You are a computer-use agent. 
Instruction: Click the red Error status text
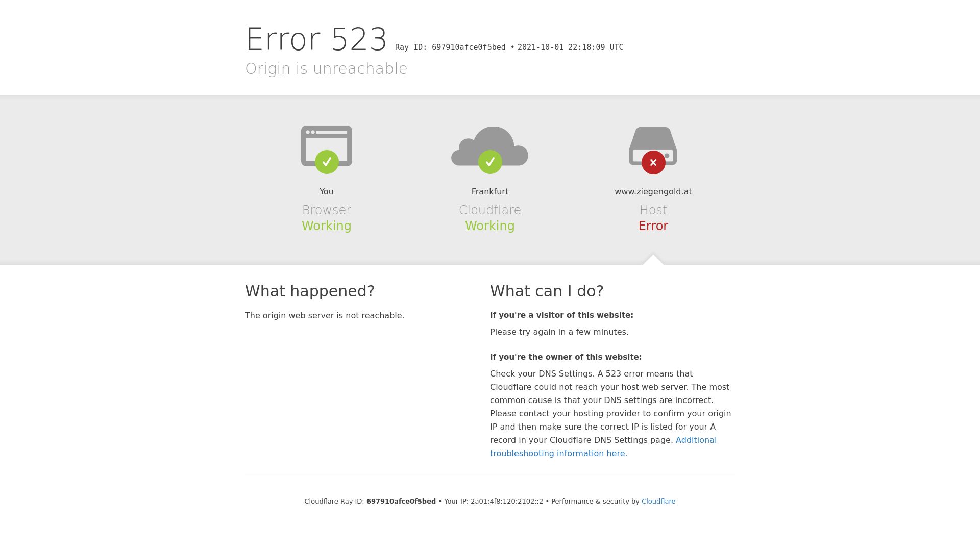(653, 226)
